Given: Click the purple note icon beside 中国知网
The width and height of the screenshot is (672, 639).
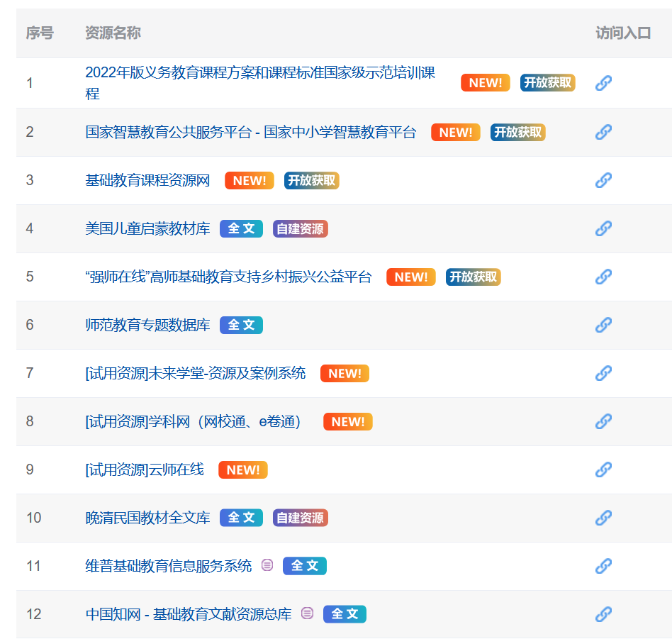Looking at the screenshot, I should coord(307,613).
